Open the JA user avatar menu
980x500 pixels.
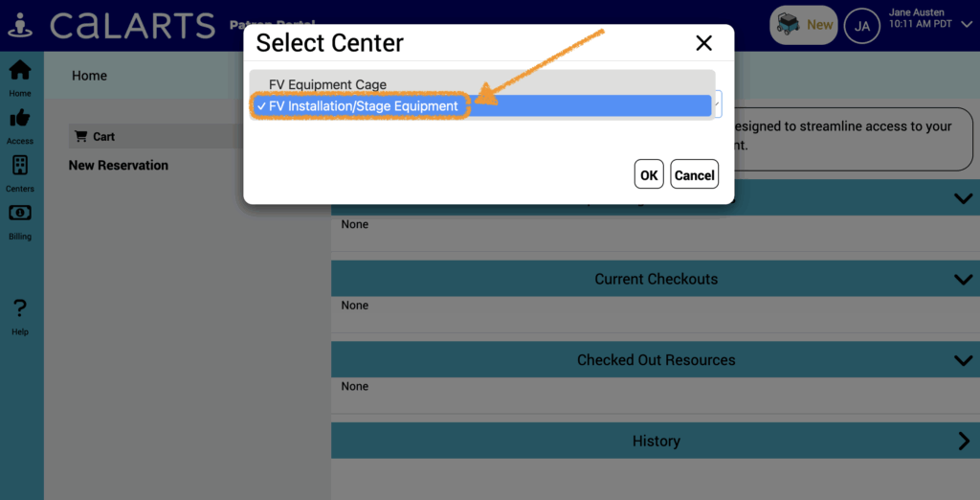[x=861, y=26]
